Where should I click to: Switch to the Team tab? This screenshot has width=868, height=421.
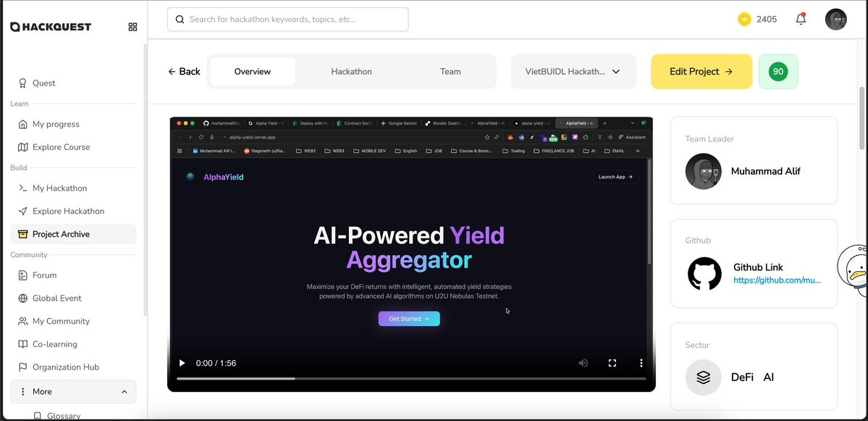[450, 72]
